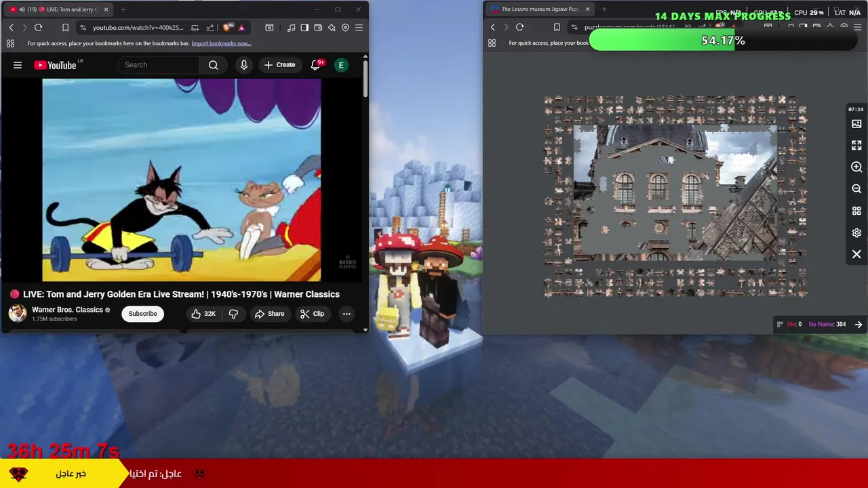The width and height of the screenshot is (868, 488).
Task: Click the 07:14 puzzle timer
Action: point(856,109)
